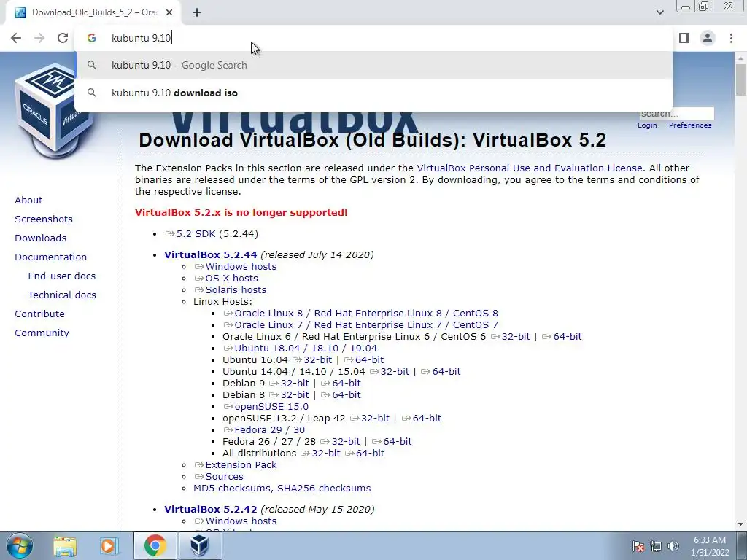The width and height of the screenshot is (747, 560).
Task: Click the VirtualBox cube logo
Action: [x=53, y=112]
